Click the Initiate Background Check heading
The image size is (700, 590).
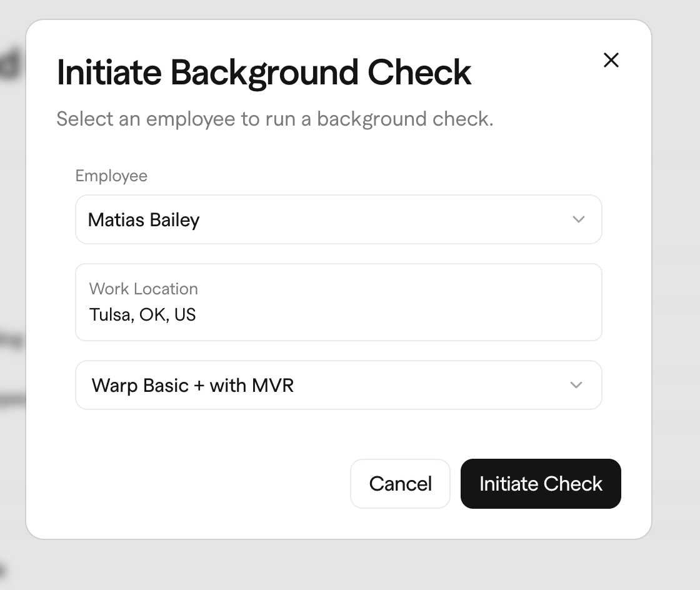coord(264,72)
